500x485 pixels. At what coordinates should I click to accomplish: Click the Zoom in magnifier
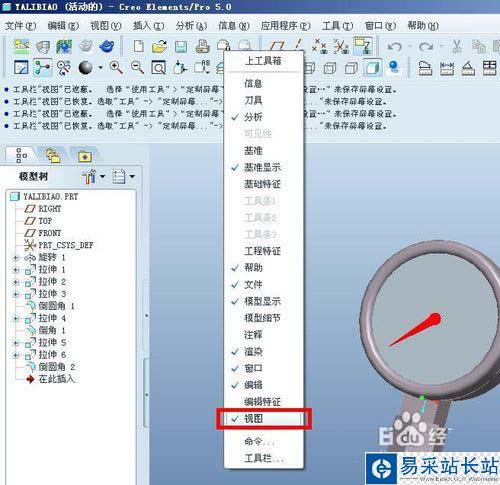[116, 68]
